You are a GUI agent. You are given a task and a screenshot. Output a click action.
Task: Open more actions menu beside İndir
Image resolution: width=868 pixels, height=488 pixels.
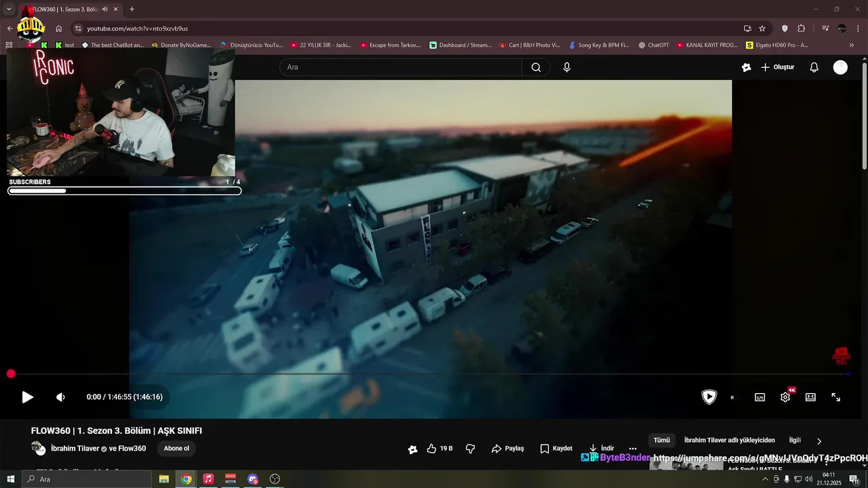click(633, 449)
